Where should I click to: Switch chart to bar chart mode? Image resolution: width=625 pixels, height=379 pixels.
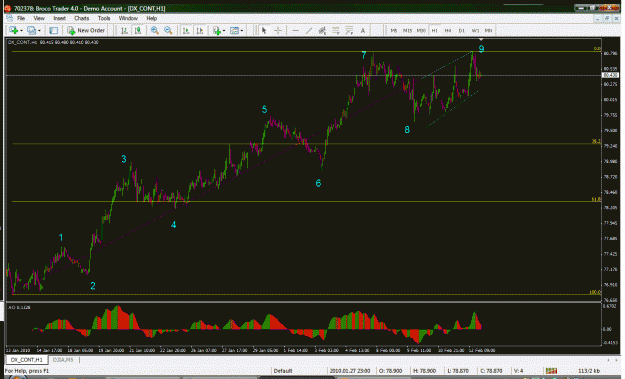click(x=124, y=30)
